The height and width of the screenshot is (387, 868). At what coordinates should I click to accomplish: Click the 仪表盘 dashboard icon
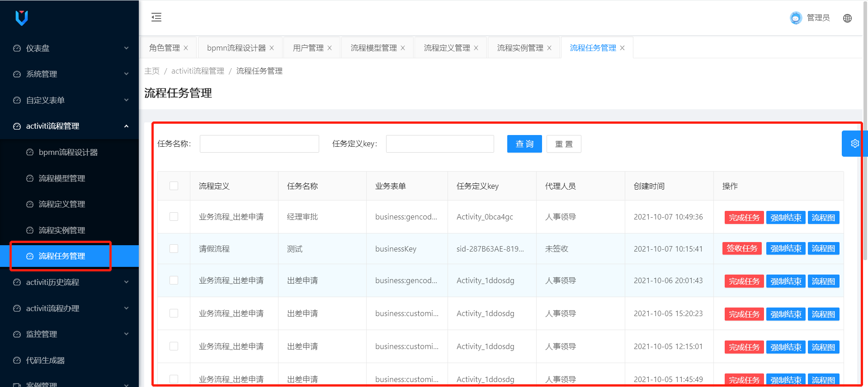pos(17,48)
